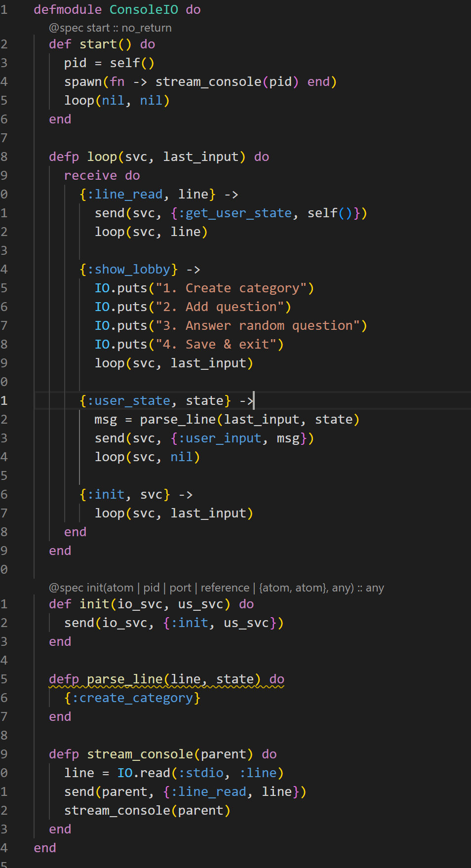Image resolution: width=471 pixels, height=868 pixels.
Task: Click 'defp stream_console(parent) do' line
Action: 162,754
